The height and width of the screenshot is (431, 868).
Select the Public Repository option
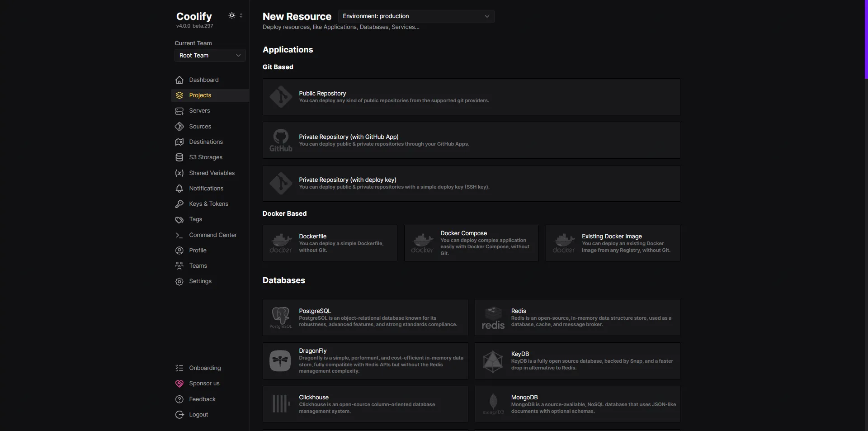[471, 97]
